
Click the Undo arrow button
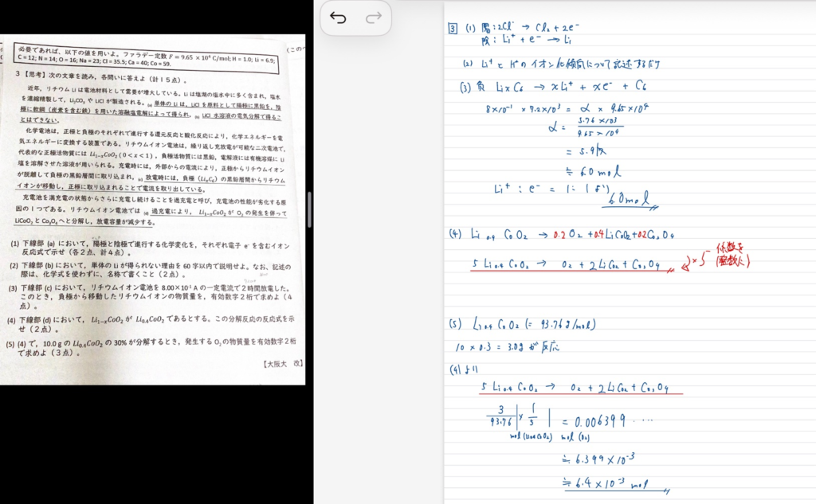pyautogui.click(x=338, y=18)
